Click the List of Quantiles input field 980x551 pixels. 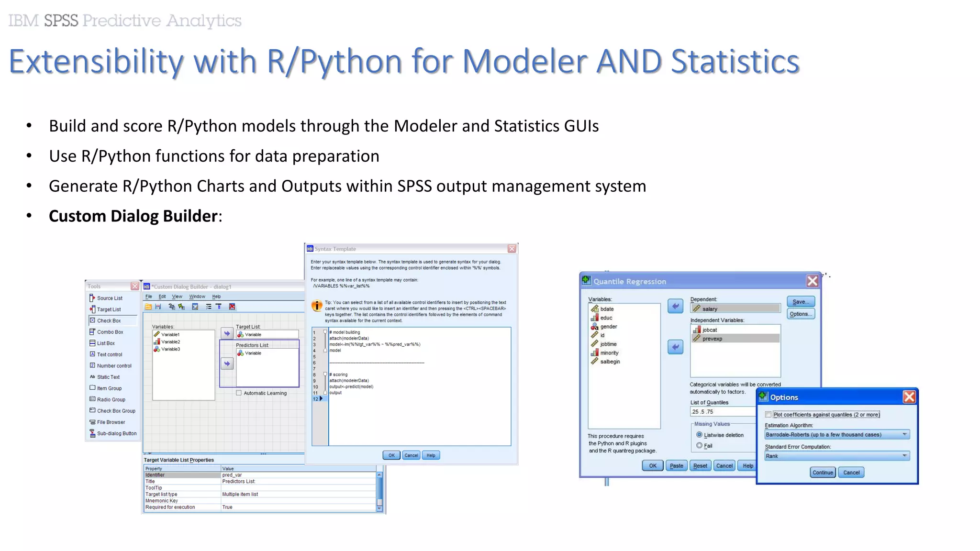[723, 411]
